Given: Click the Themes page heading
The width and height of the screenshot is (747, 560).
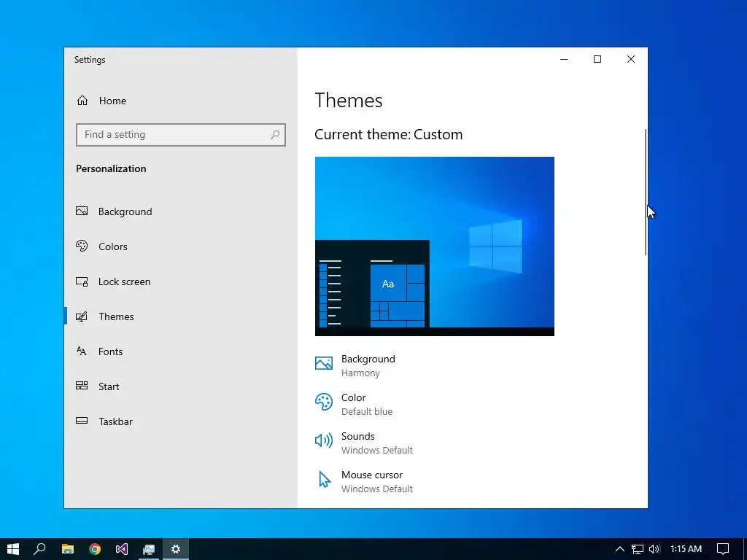Looking at the screenshot, I should 349,101.
